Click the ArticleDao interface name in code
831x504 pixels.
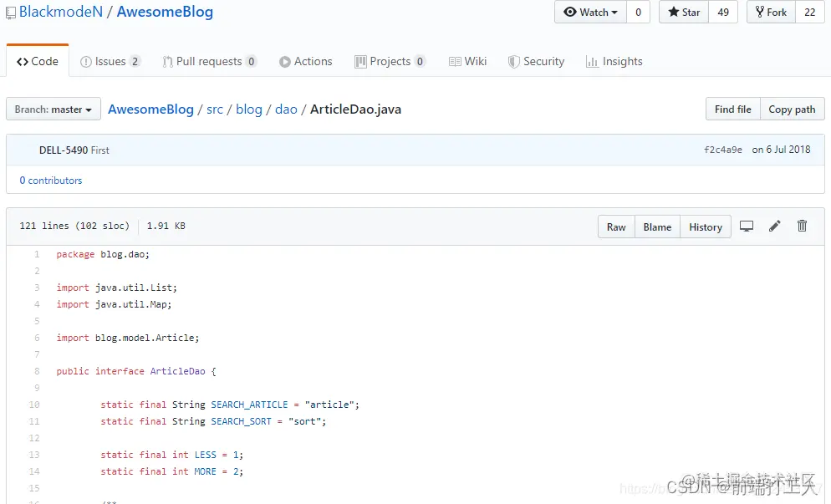(177, 371)
